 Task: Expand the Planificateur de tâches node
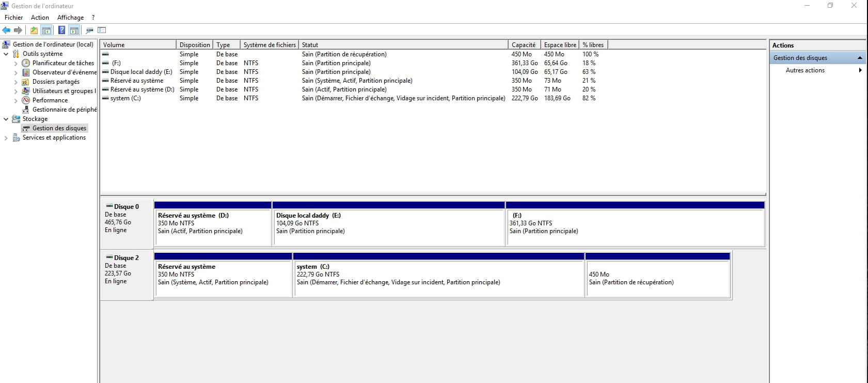(15, 64)
